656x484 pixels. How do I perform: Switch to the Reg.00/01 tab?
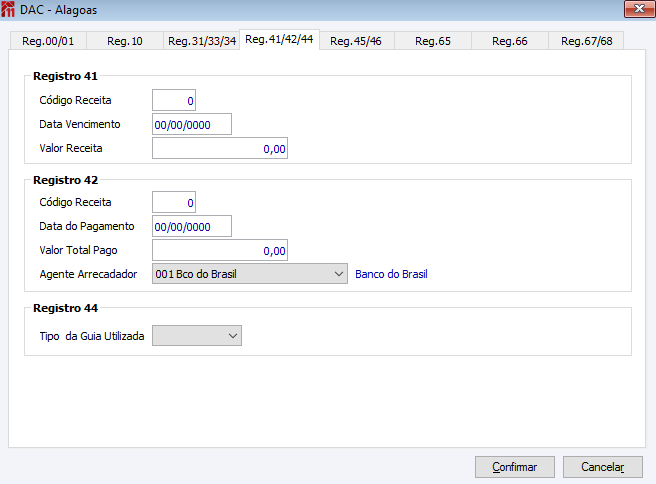48,41
